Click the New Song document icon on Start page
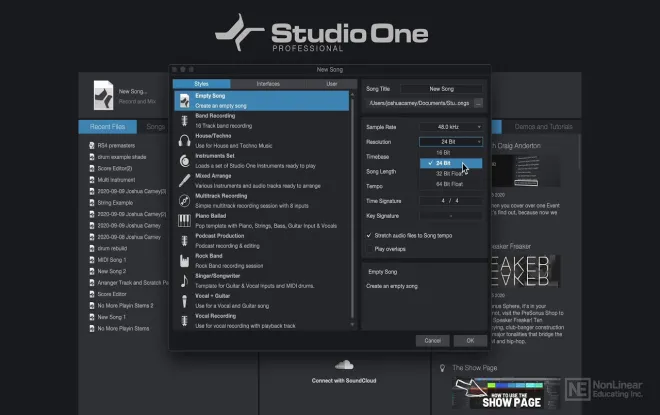660x415 pixels. (104, 95)
